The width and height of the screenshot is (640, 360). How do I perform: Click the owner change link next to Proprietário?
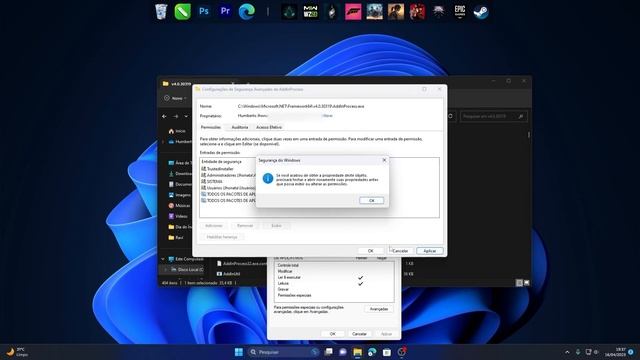(x=327, y=116)
